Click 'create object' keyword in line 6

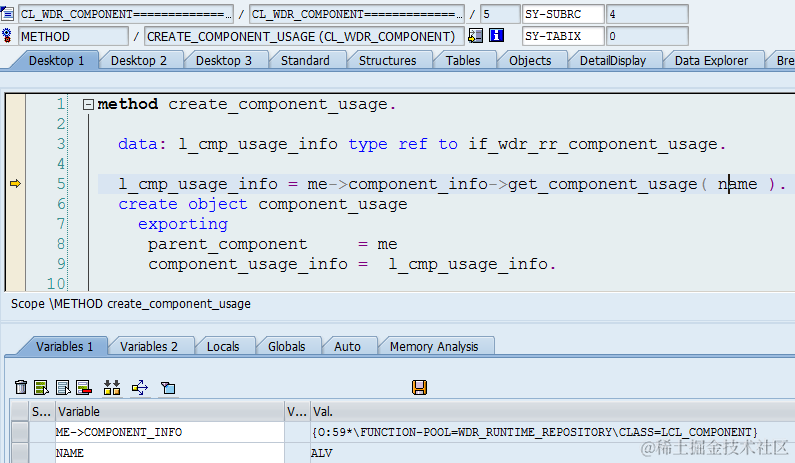pos(183,204)
